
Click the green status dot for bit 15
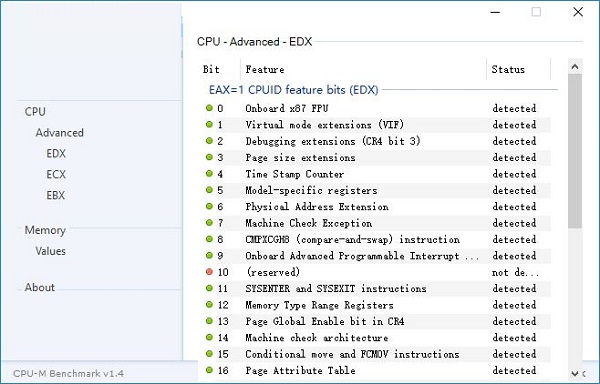coord(209,354)
